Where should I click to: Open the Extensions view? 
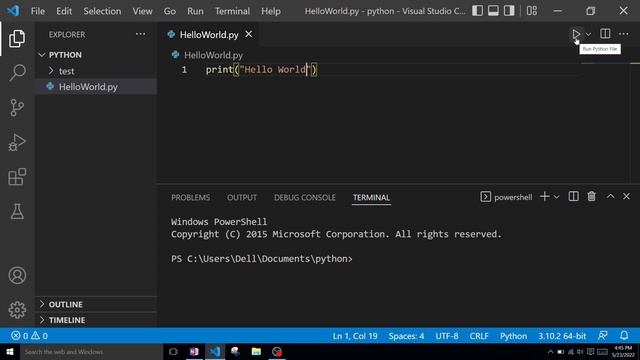click(x=17, y=177)
